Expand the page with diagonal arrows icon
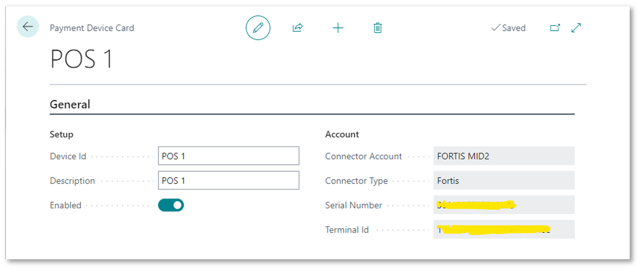 coord(576,28)
